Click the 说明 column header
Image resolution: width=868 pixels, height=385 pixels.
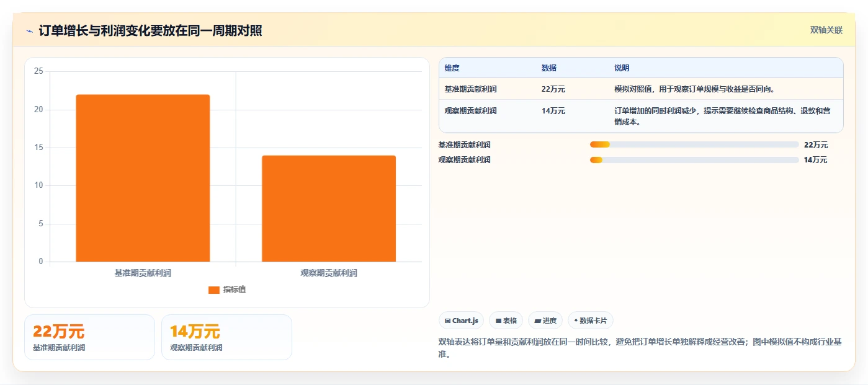coord(622,68)
